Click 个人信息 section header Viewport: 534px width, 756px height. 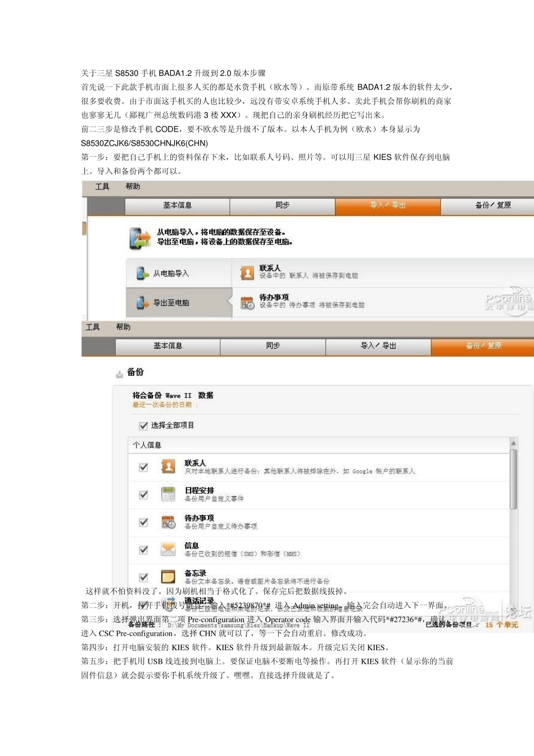point(147,445)
